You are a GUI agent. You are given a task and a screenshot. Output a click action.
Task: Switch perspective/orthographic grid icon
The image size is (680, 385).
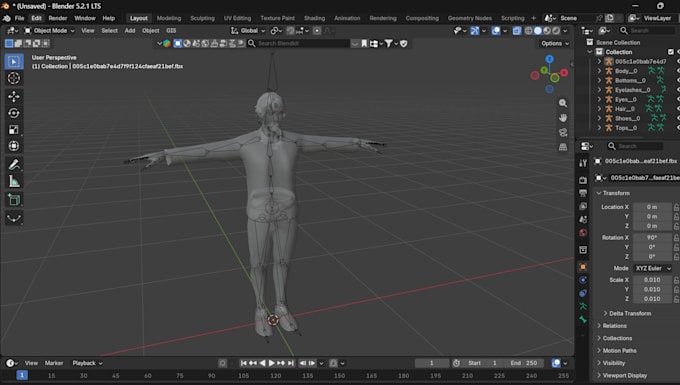point(563,147)
